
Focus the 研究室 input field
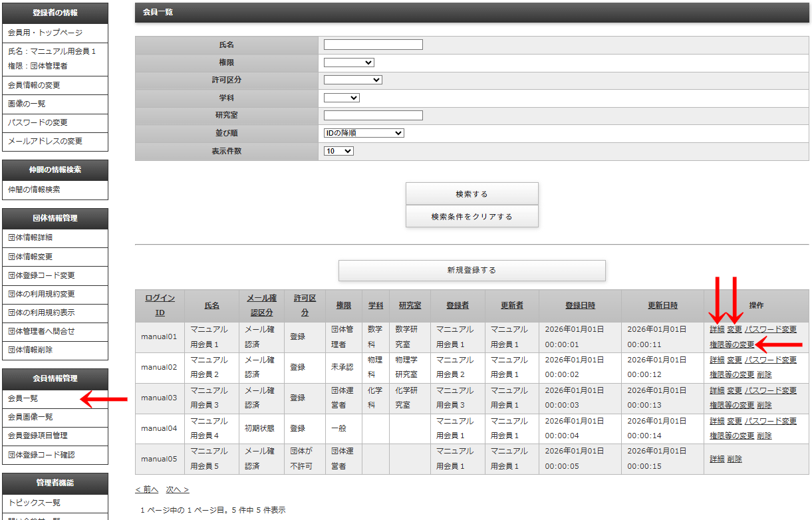373,115
